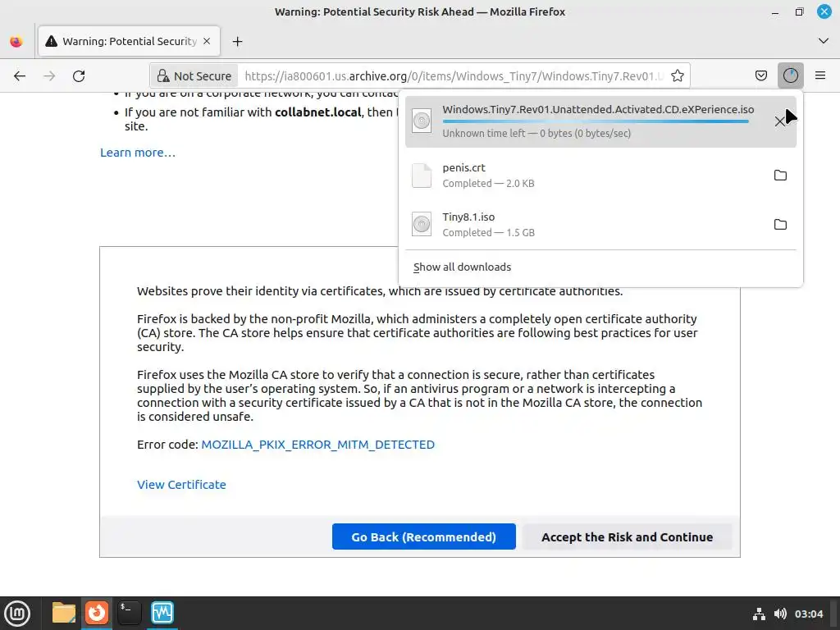Open the Not Secure site information

(194, 76)
